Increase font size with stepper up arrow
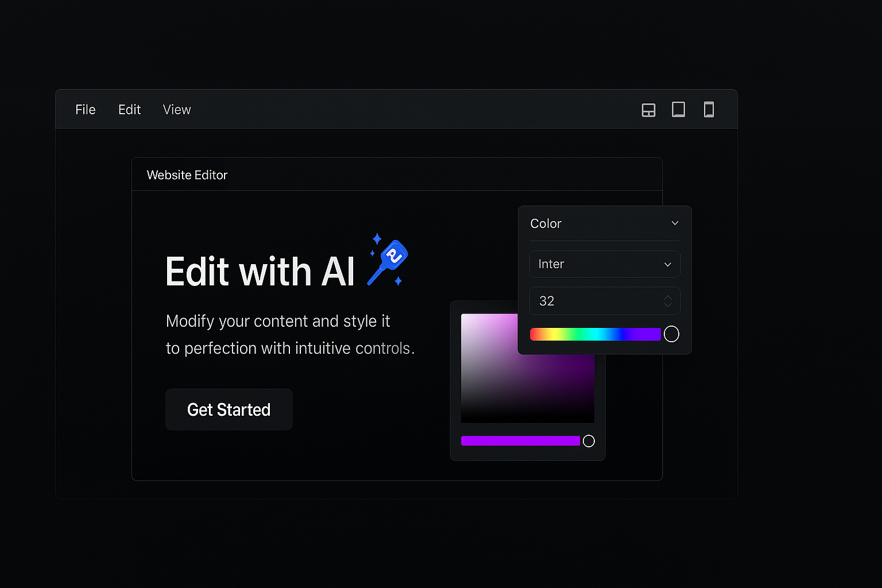 (667, 297)
